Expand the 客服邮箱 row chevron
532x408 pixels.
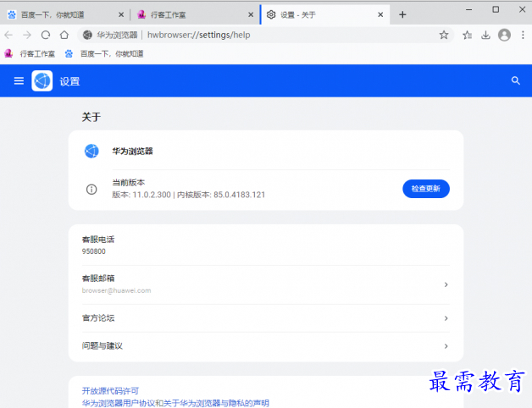pos(446,284)
